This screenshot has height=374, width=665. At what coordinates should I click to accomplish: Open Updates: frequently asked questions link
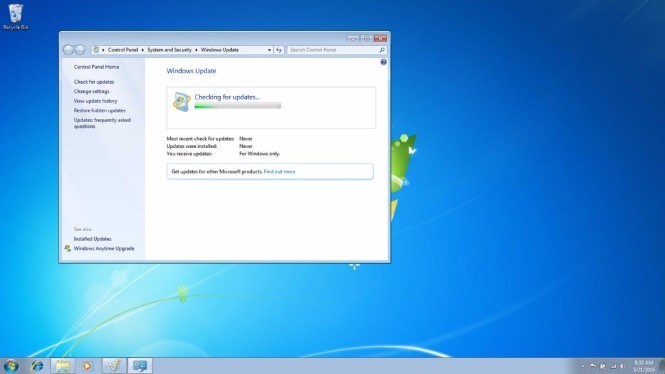pyautogui.click(x=102, y=123)
